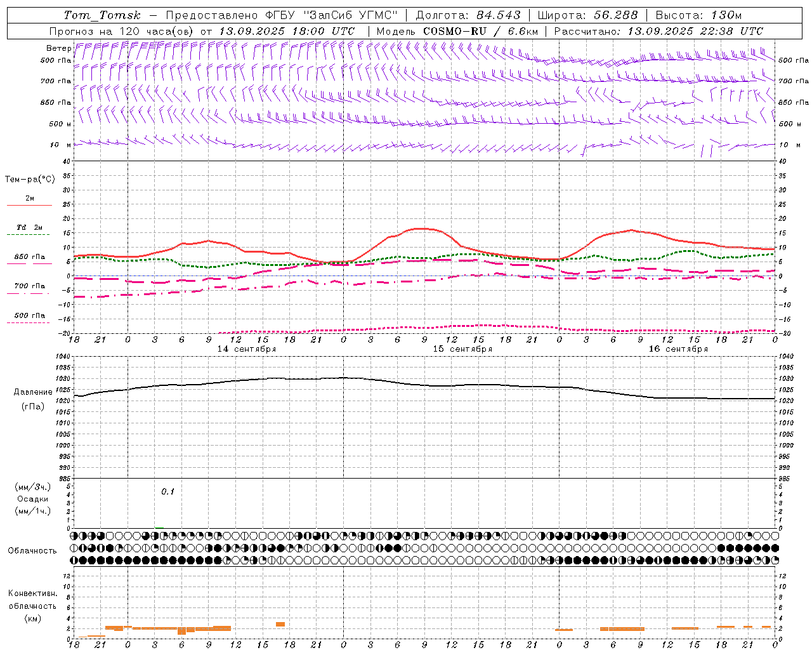Screen dimensions: 812x650
Task: Click the Высота: 130м header entry
Action: coord(698,15)
